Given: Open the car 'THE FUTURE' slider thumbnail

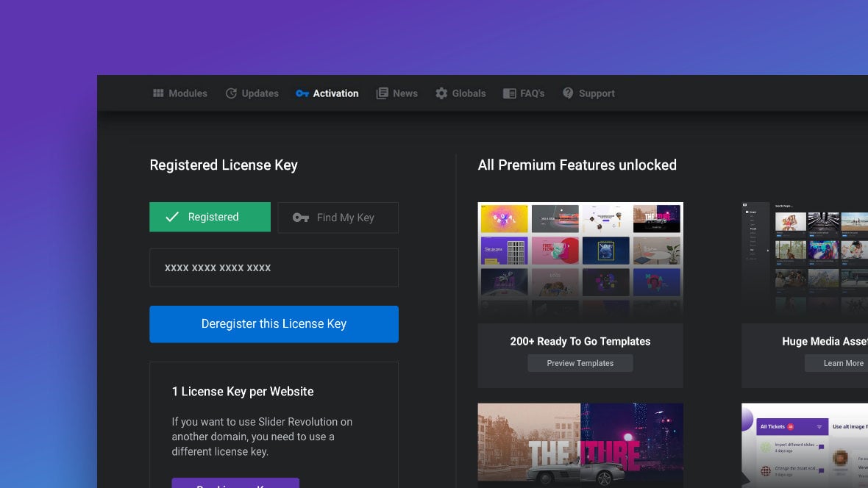Looking at the screenshot, I should (x=580, y=445).
